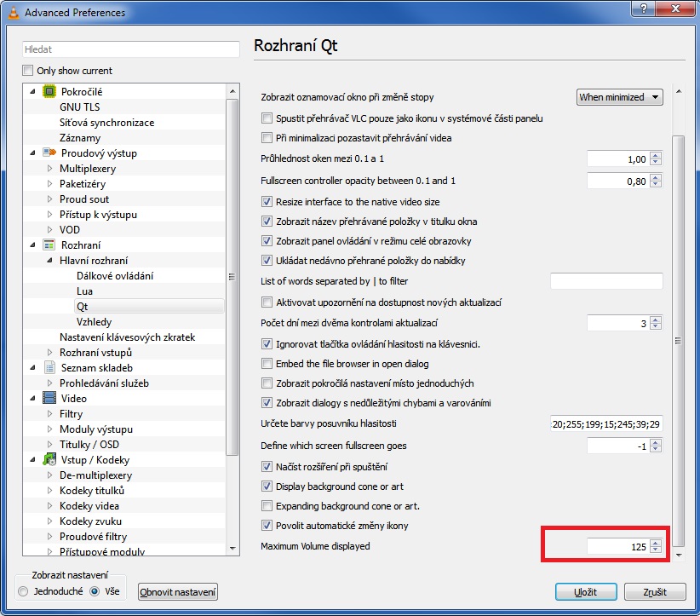Select Síťová synchronizace tree item

point(107,123)
